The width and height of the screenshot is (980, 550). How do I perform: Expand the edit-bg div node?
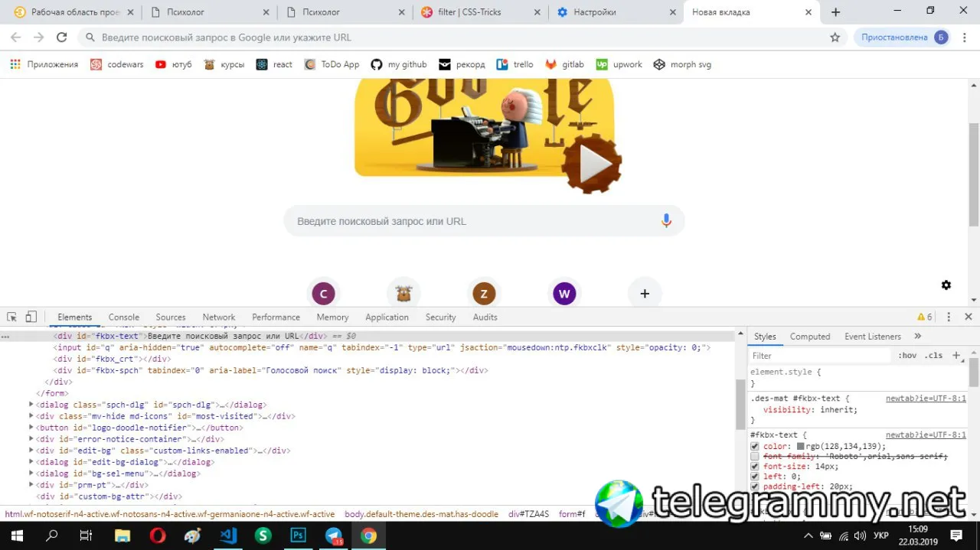(x=31, y=451)
